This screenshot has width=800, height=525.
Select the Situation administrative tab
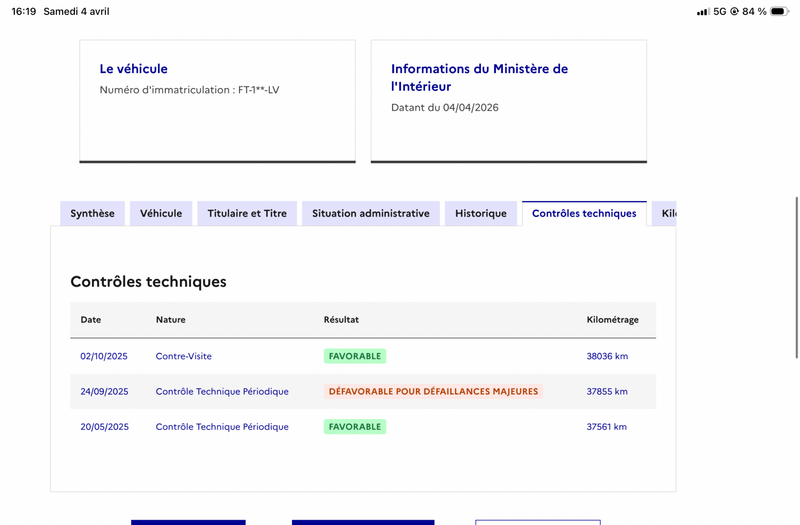coord(371,213)
